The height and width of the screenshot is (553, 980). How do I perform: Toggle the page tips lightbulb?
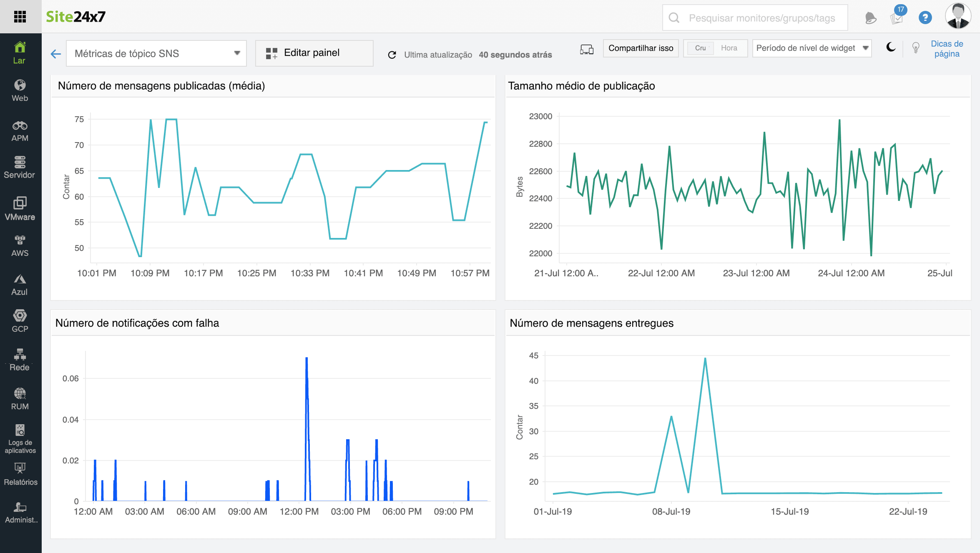coord(916,48)
